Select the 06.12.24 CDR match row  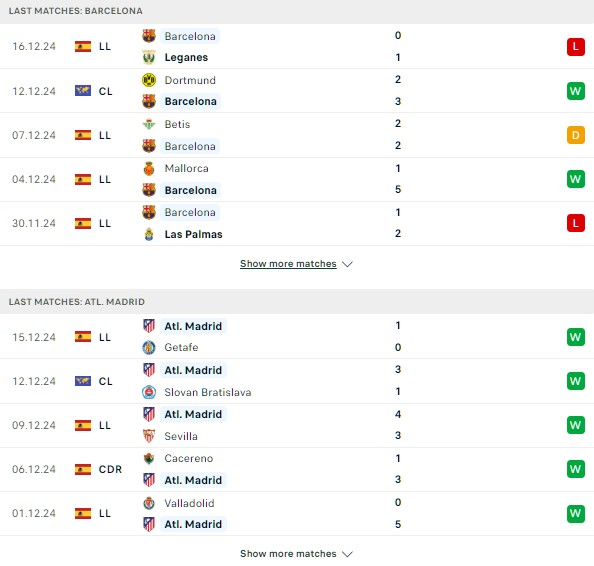tap(297, 469)
